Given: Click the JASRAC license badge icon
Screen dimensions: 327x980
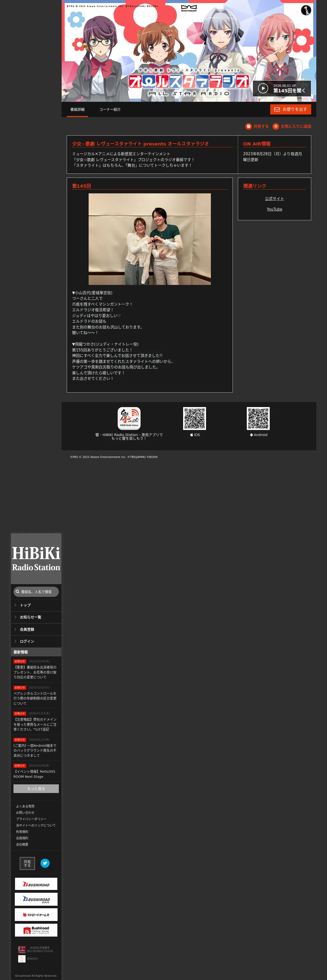Looking at the screenshot, I should pos(22,949).
